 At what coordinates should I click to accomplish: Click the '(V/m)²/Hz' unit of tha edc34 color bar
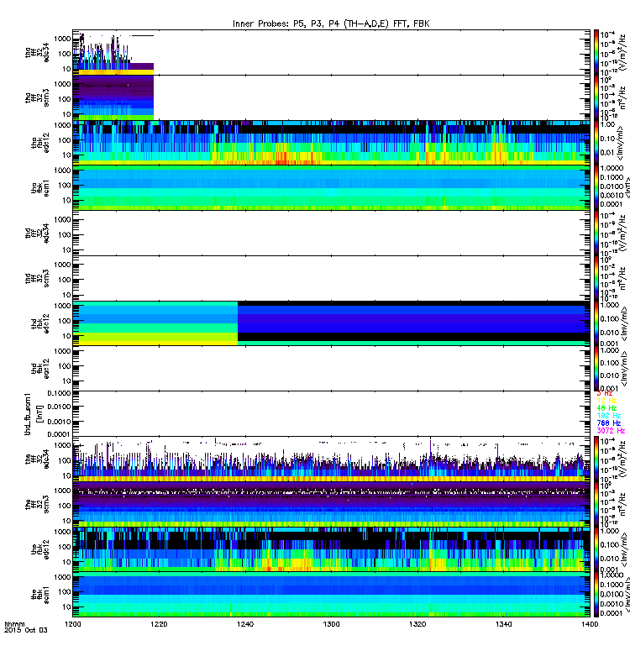coord(622,53)
